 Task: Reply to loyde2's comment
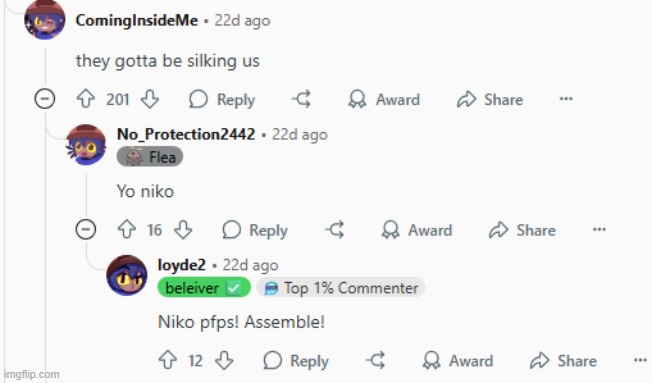click(296, 361)
